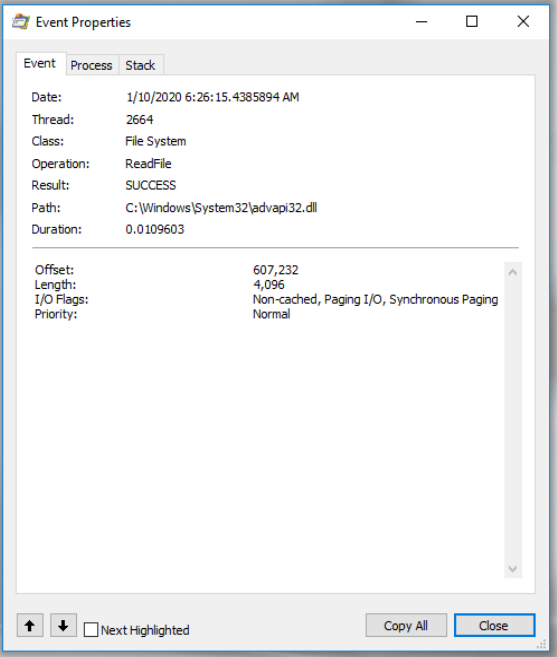Click the Close button
557x657 pixels.
click(x=494, y=626)
